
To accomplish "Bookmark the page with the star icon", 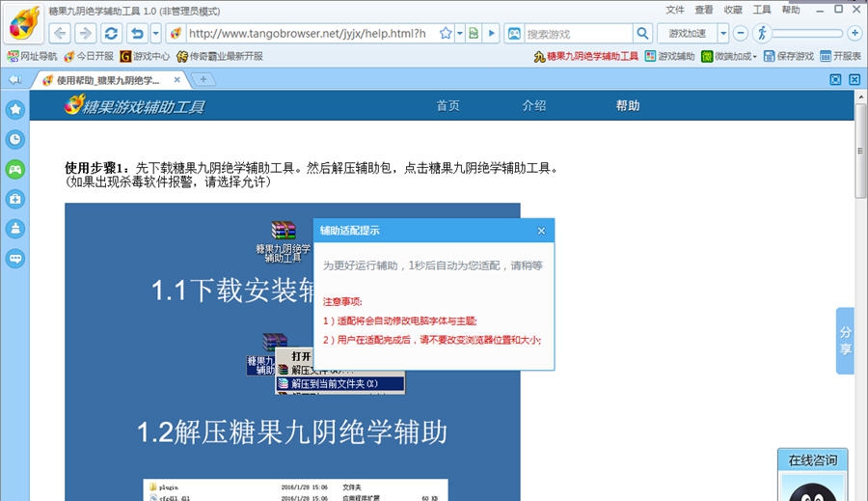I will (x=446, y=33).
